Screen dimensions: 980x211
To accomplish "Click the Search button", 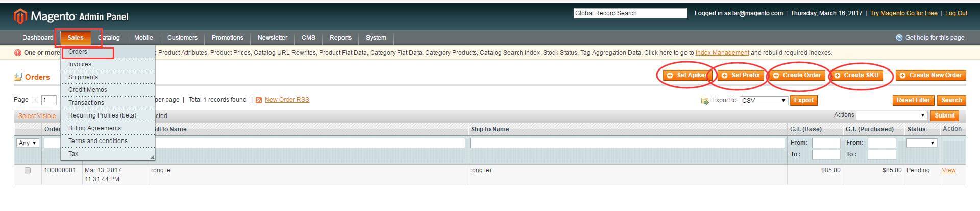I will 951,100.
